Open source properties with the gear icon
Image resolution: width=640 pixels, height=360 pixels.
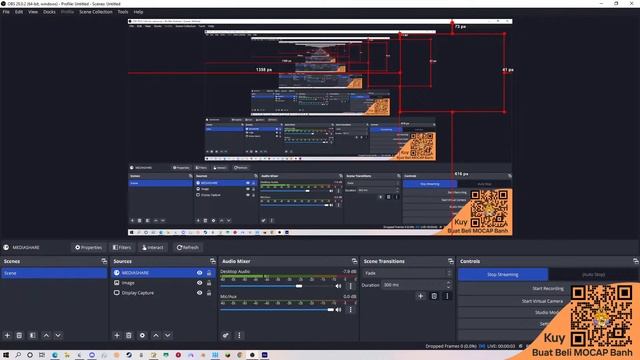point(142,335)
